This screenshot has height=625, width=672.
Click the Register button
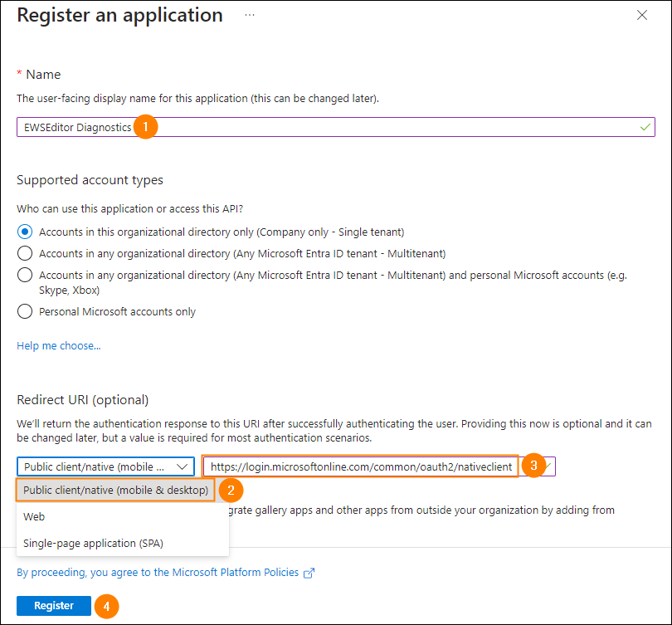coord(54,606)
